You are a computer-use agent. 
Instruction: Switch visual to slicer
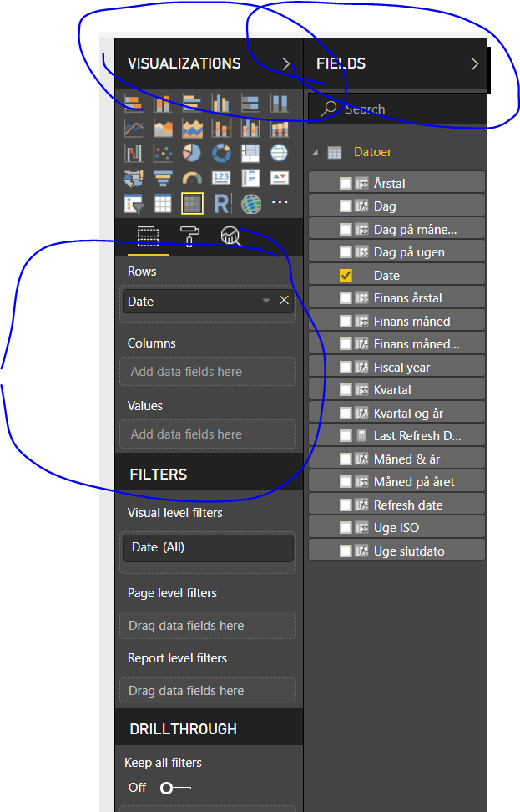pyautogui.click(x=134, y=204)
